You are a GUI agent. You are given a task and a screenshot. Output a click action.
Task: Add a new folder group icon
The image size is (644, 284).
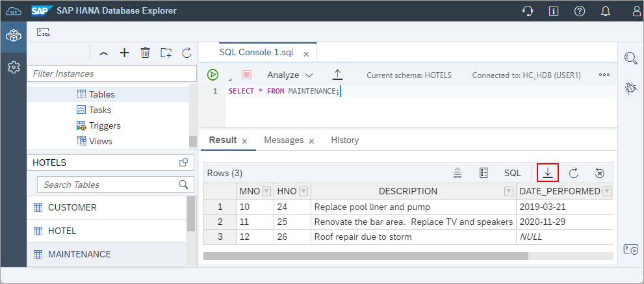point(166,53)
